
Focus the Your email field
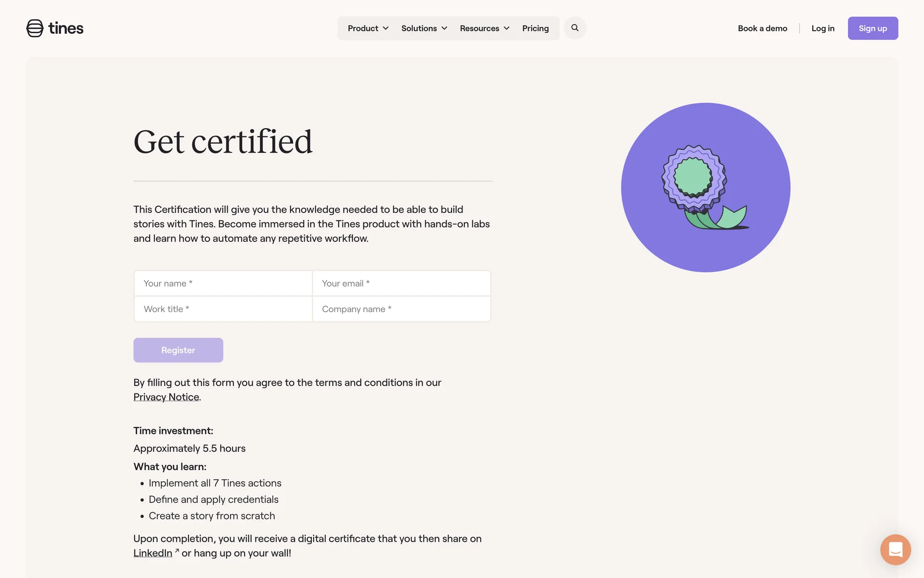point(401,283)
